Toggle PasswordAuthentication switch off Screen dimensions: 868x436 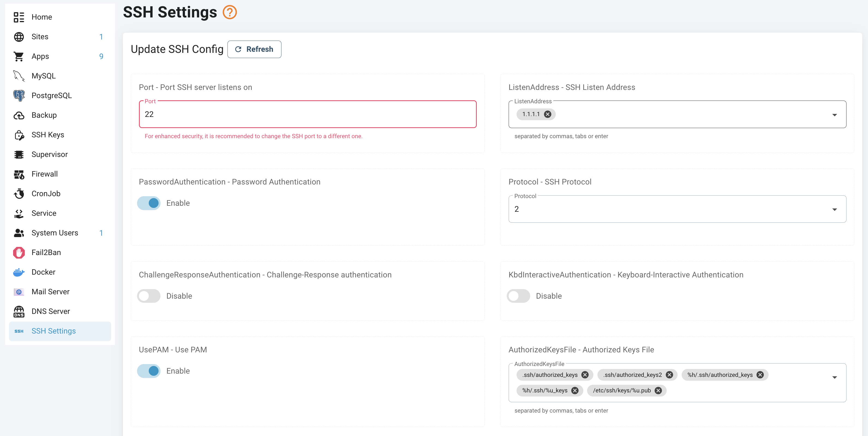pos(149,203)
